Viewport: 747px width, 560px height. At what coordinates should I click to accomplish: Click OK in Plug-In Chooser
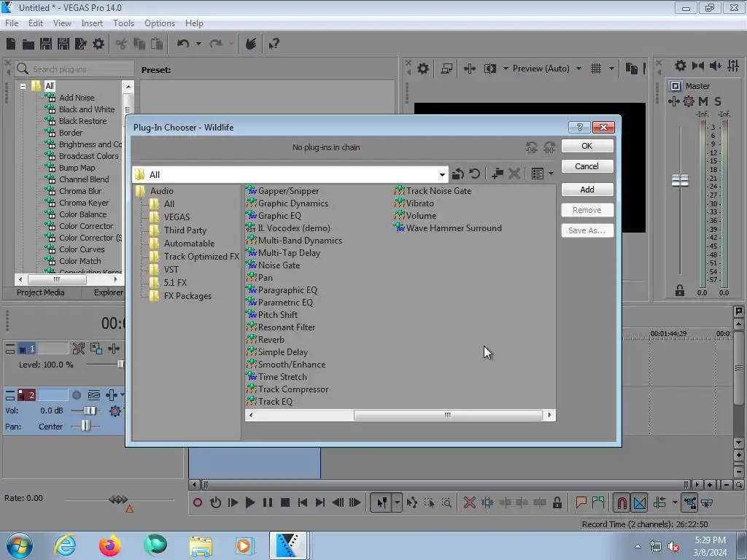(587, 146)
